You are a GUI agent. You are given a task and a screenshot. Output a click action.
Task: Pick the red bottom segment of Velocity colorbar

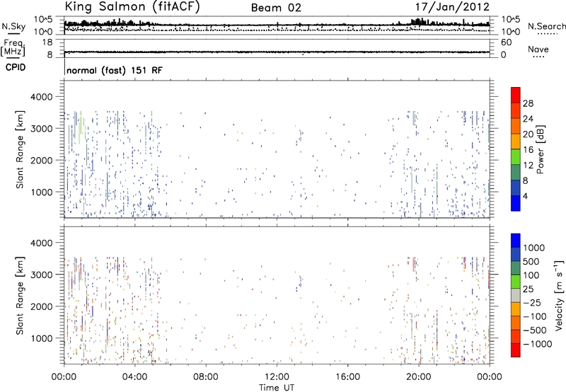coord(516,350)
